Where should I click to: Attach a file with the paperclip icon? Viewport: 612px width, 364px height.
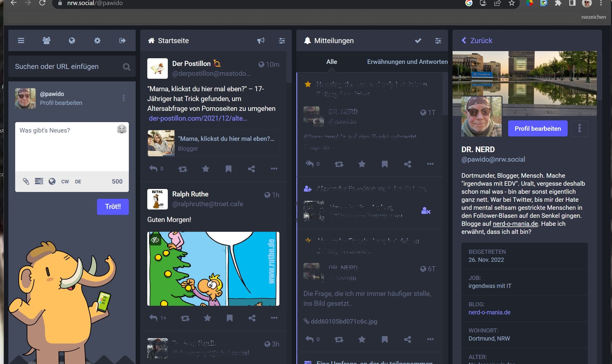[26, 181]
